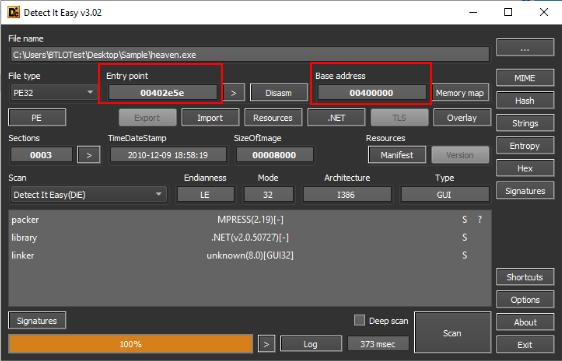The width and height of the screenshot is (562, 361).
Task: Click the file name path field
Action: tap(249, 54)
